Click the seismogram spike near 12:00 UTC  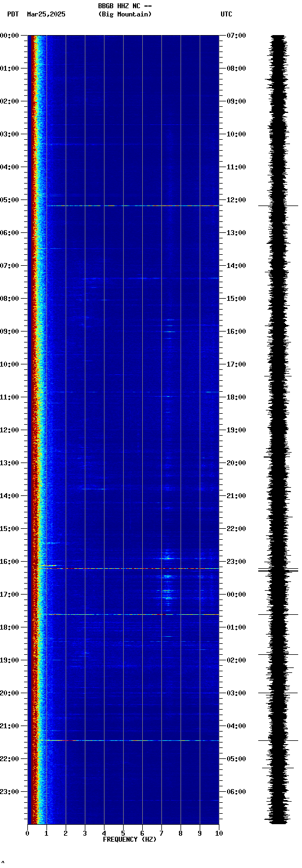tap(278, 206)
